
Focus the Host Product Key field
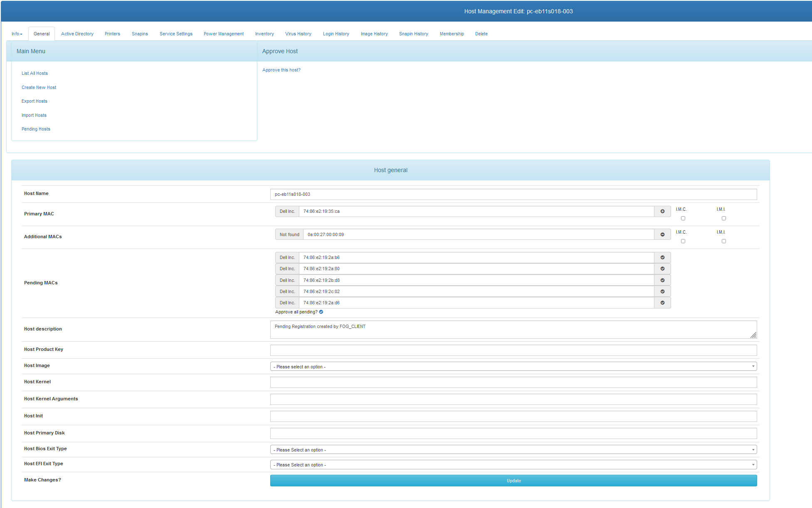[x=513, y=350]
